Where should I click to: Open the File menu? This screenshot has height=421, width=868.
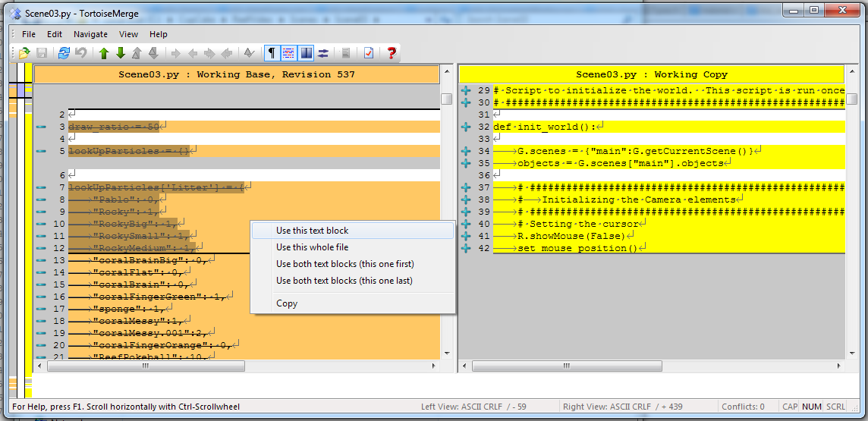tap(29, 34)
